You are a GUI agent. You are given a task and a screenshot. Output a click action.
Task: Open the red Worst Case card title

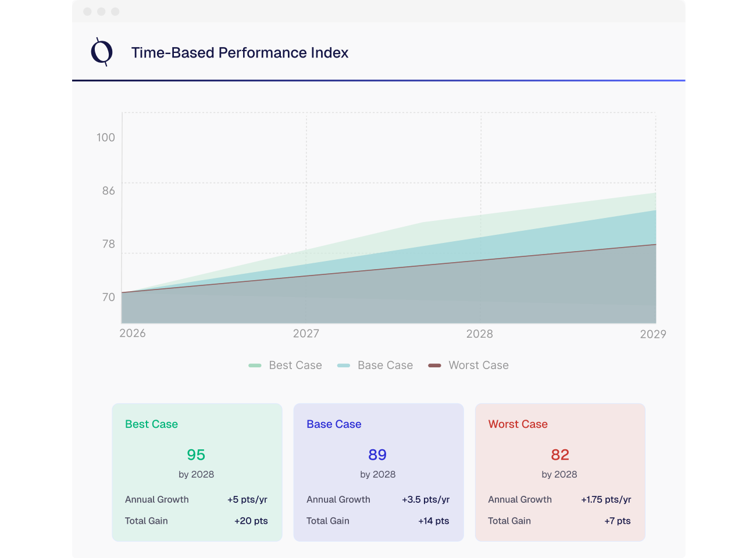(518, 424)
